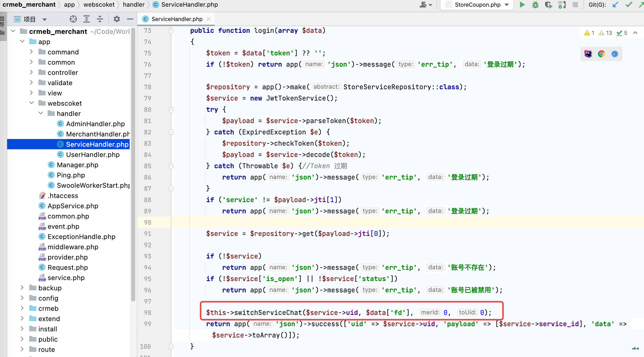Run with coverage icon
The image size is (644, 357).
pos(548,5)
